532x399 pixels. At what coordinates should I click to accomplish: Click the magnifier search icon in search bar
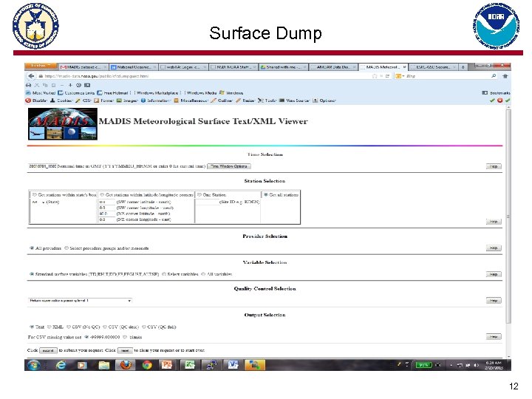point(494,76)
